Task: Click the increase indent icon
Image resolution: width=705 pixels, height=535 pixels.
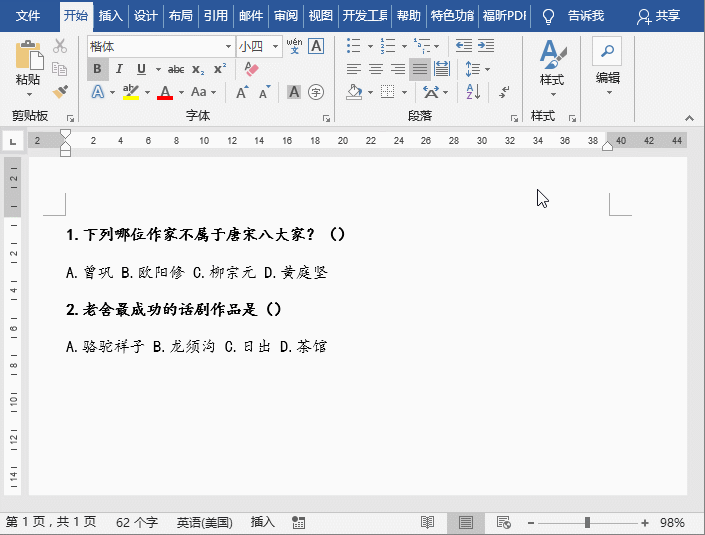Action: pyautogui.click(x=489, y=46)
